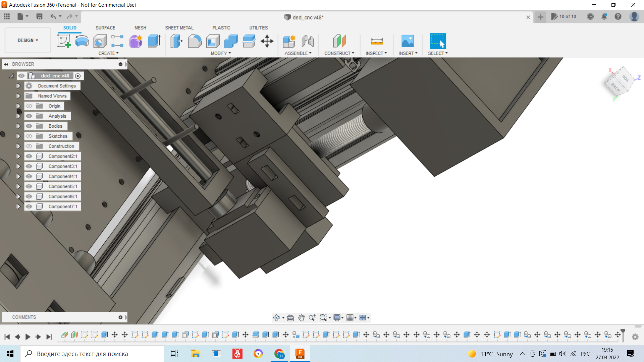Viewport: 644px width, 362px height.
Task: Click the Move/Copy tool icon
Action: (x=267, y=41)
